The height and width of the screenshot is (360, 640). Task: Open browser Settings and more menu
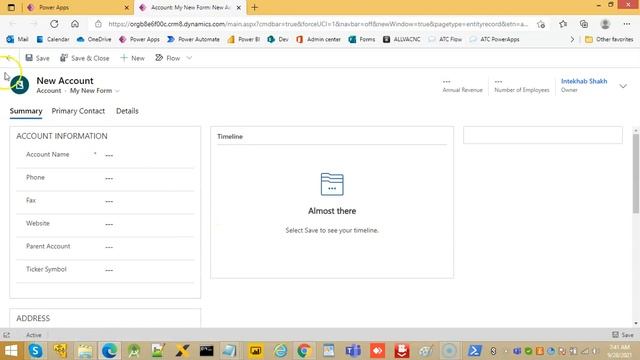627,24
